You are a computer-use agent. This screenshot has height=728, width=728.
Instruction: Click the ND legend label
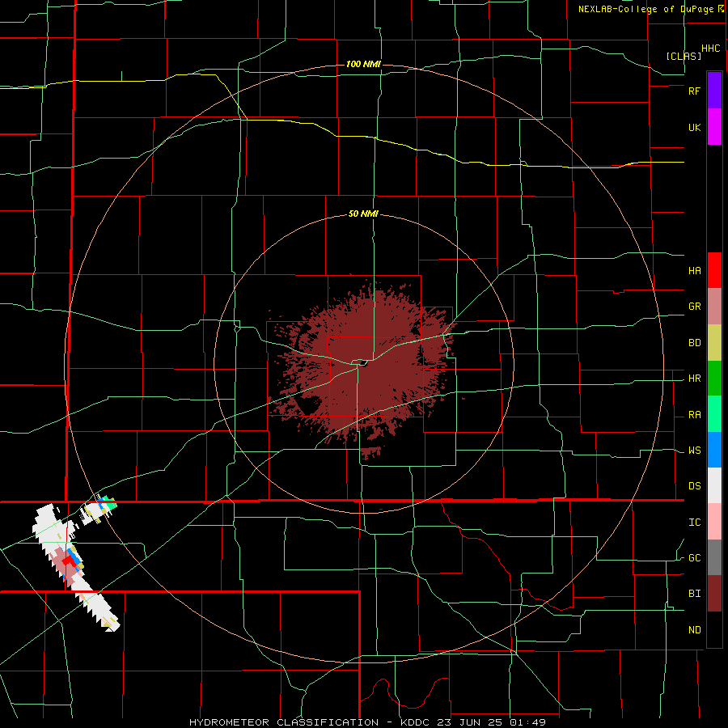(695, 630)
